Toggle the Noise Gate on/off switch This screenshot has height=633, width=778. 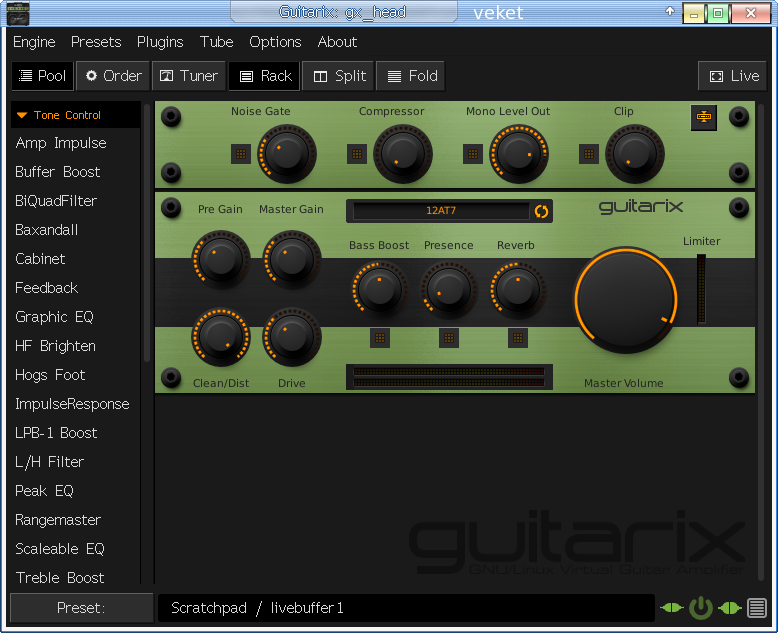click(241, 154)
